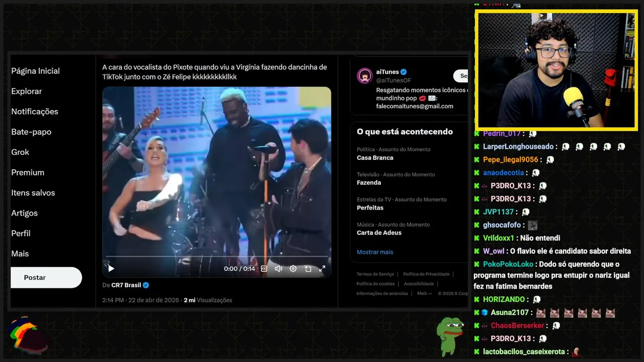Go to Artigos section
644x362 pixels.
(25, 213)
